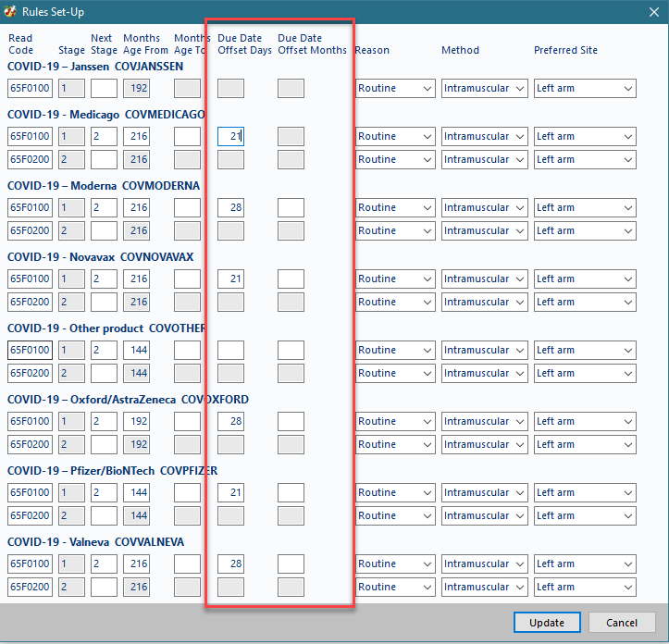Click Next Stage field for Janssen stage 1
The image size is (669, 644).
point(105,88)
